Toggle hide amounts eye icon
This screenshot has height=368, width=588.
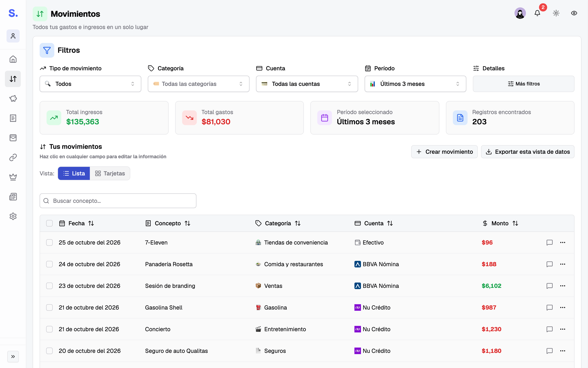coord(574,13)
